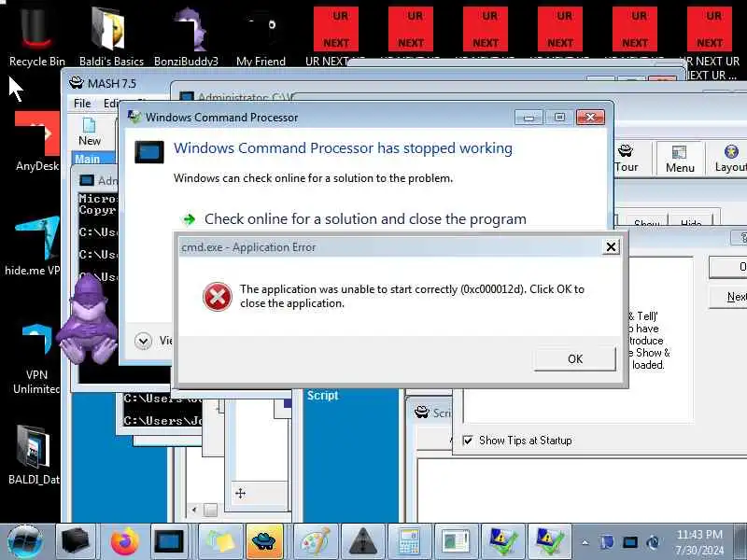Open the VPN Unlimited desktop icon
747x560 pixels.
coord(36,358)
